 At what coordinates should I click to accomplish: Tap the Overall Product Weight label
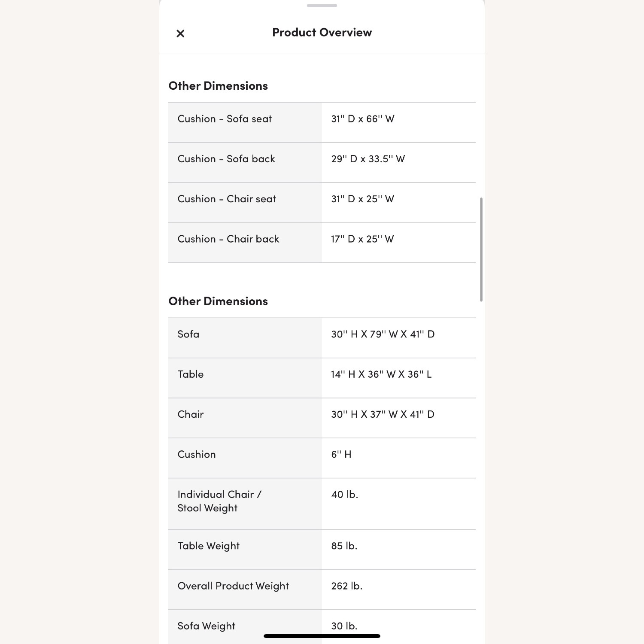pos(233,586)
